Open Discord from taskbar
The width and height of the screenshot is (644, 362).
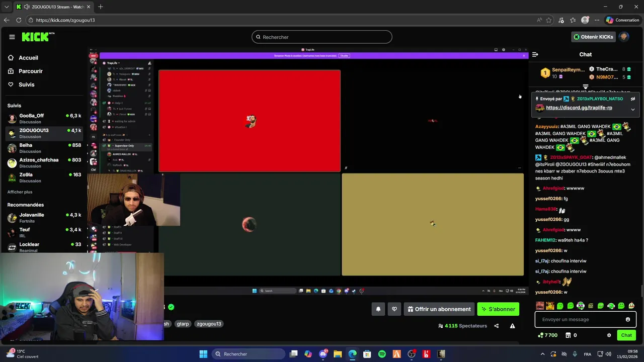tap(323, 354)
